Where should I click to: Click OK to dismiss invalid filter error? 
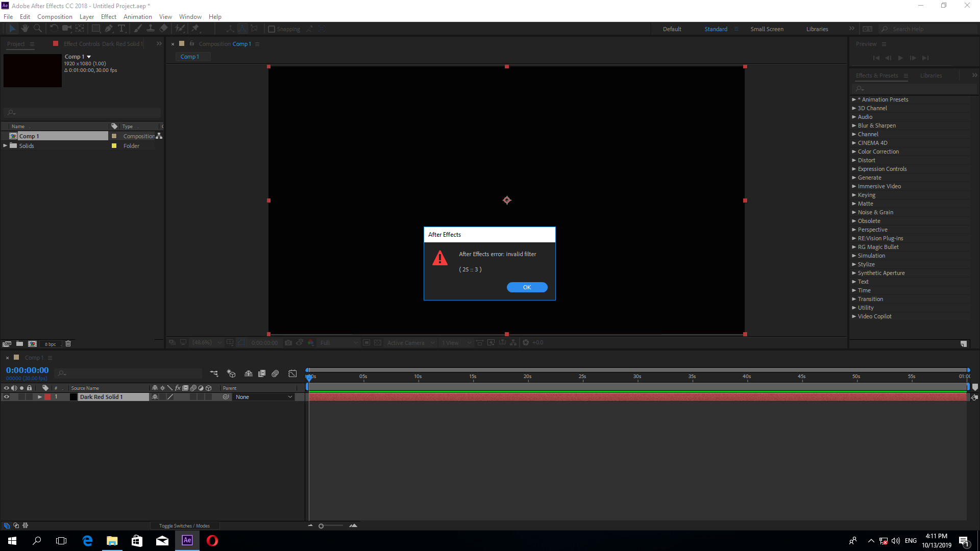(527, 287)
